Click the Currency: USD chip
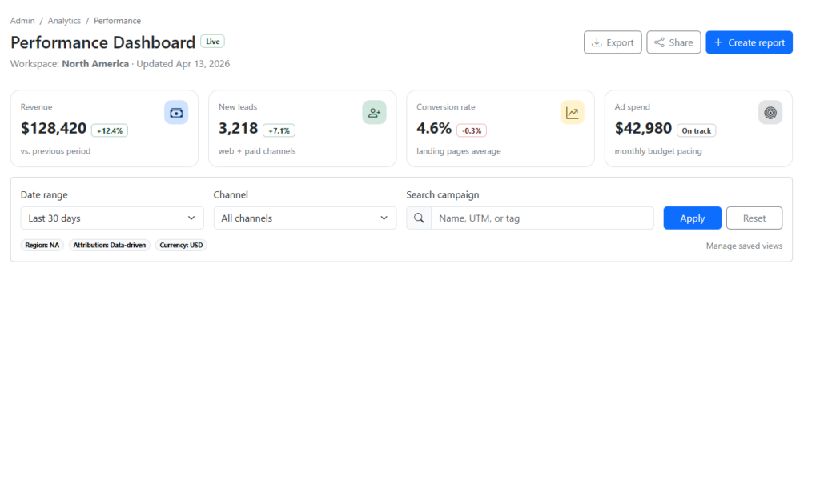 pyautogui.click(x=181, y=246)
